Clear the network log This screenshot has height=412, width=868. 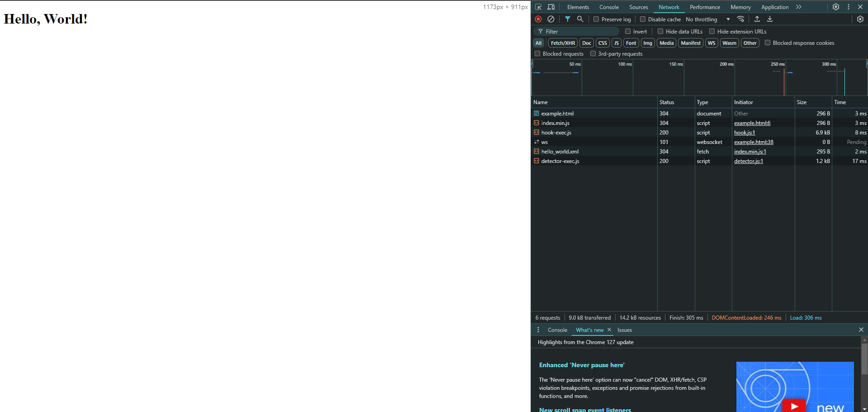pos(551,19)
